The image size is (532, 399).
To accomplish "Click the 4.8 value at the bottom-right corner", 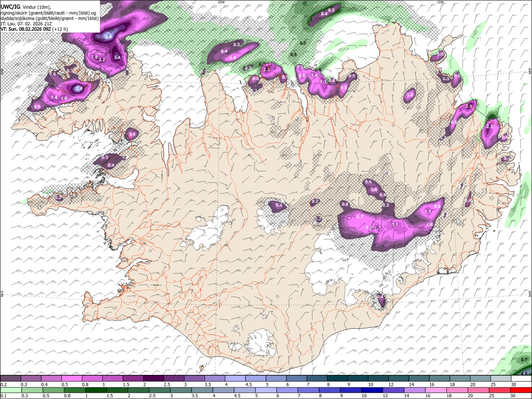I will pyautogui.click(x=524, y=374).
